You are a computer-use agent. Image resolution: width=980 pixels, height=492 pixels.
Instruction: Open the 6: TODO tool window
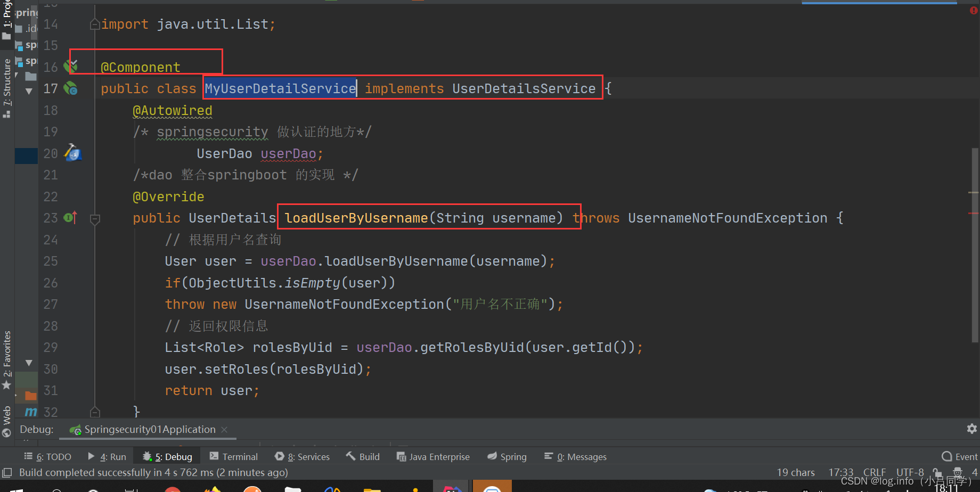pos(47,456)
